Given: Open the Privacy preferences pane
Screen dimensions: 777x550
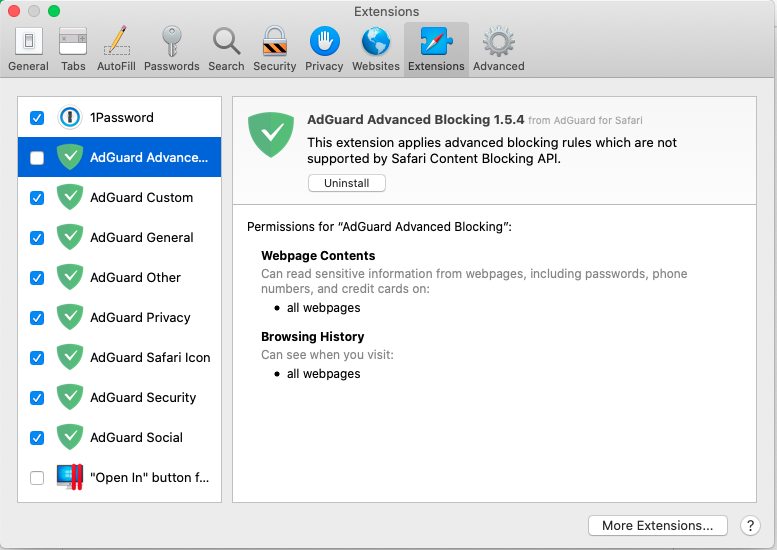Looking at the screenshot, I should coord(324,50).
